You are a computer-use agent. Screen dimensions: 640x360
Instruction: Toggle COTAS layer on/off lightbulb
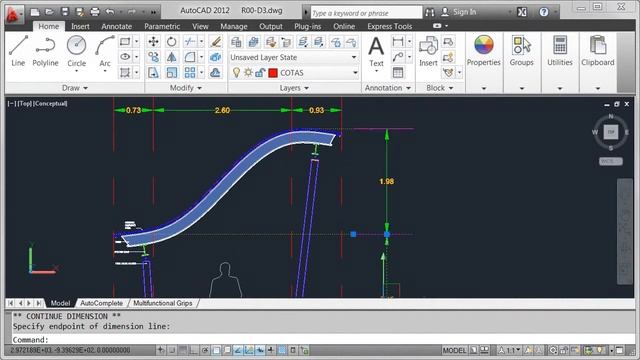click(x=236, y=73)
